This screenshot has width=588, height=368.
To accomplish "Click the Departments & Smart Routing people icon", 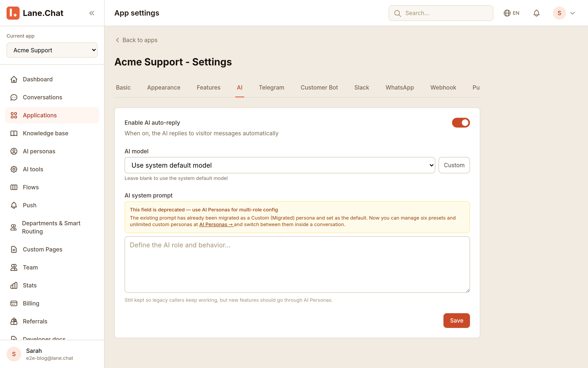I will (x=14, y=227).
